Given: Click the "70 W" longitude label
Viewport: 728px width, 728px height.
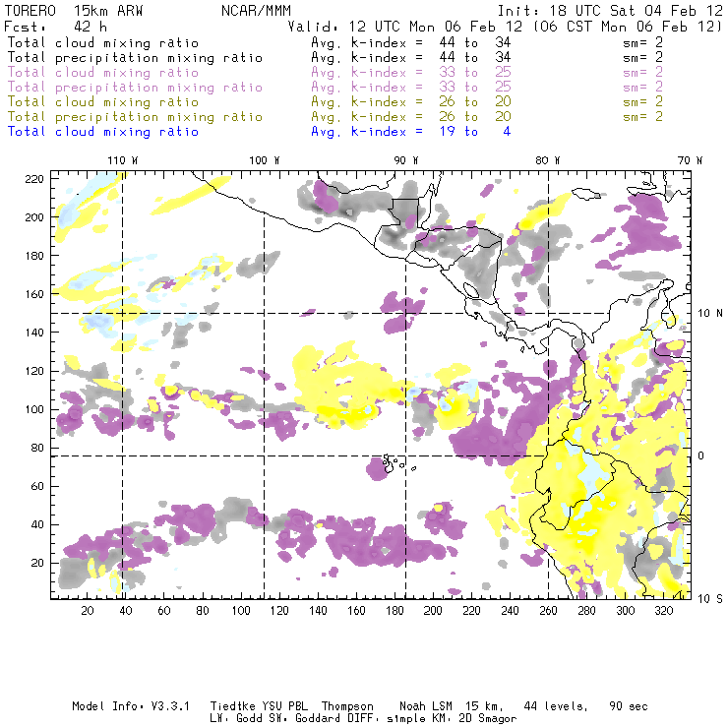Looking at the screenshot, I should pyautogui.click(x=690, y=160).
